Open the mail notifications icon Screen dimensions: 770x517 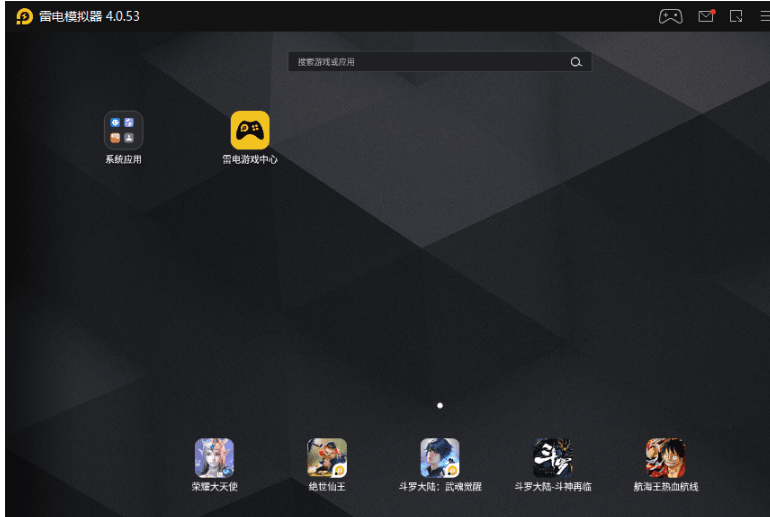tap(706, 16)
